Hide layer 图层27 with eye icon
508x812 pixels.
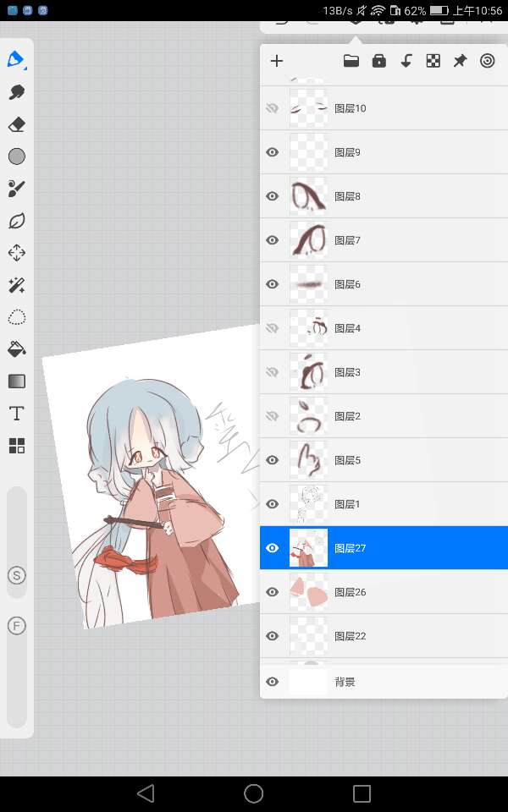click(x=272, y=548)
